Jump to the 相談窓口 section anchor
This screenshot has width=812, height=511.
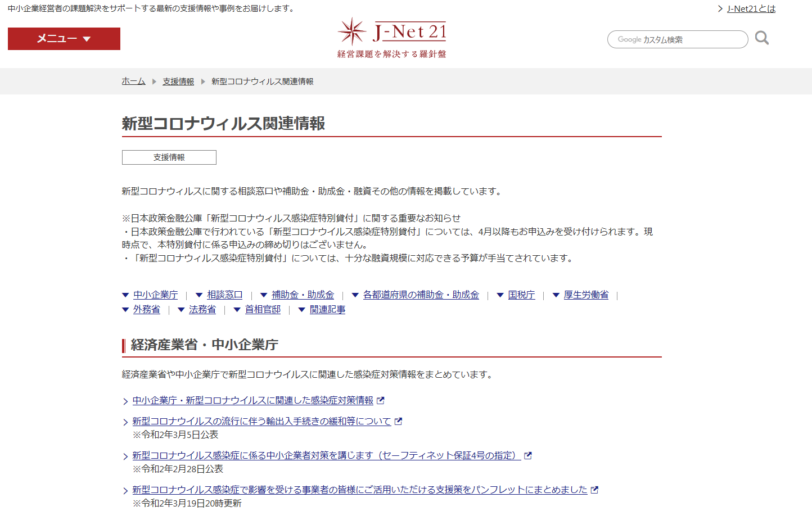pyautogui.click(x=224, y=295)
